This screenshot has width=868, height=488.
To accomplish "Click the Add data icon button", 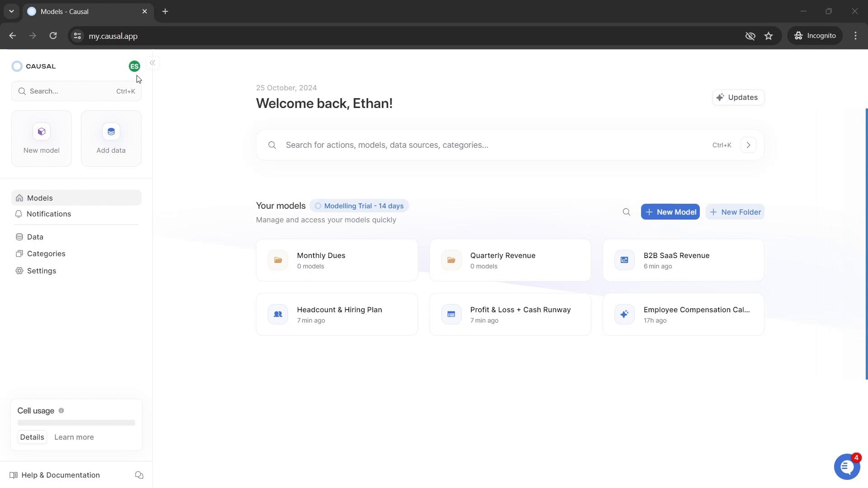I will coord(111,131).
